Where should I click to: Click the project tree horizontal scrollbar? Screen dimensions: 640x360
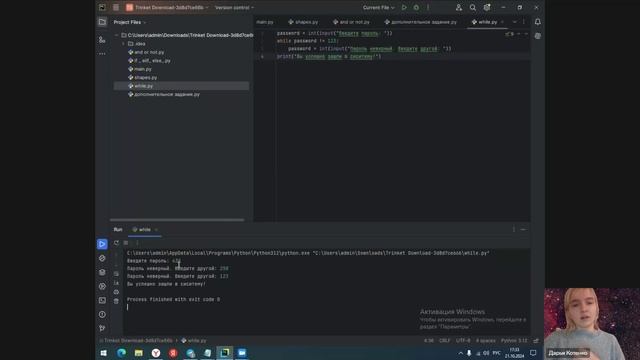177,220
